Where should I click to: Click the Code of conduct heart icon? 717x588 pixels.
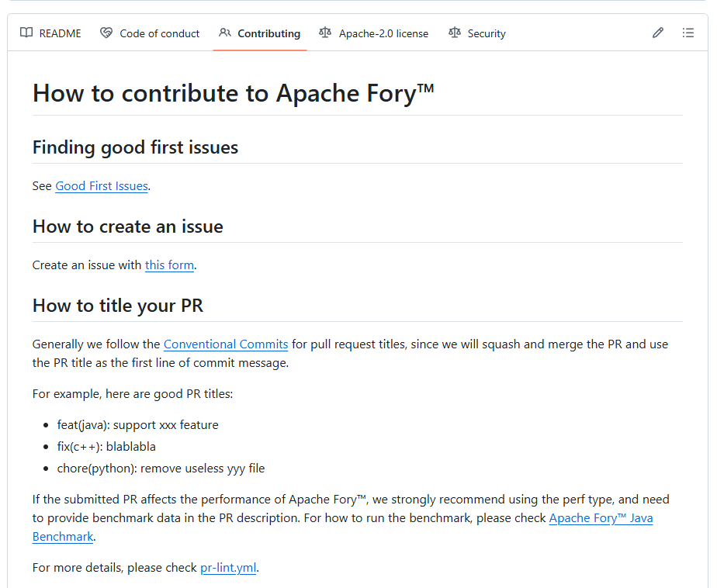click(x=106, y=33)
